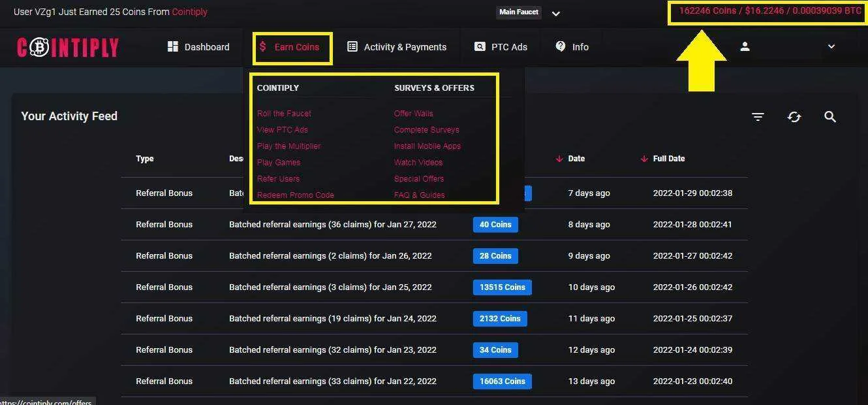This screenshot has height=405, width=868.
Task: Click the PTC Ads eye icon
Action: 480,46
